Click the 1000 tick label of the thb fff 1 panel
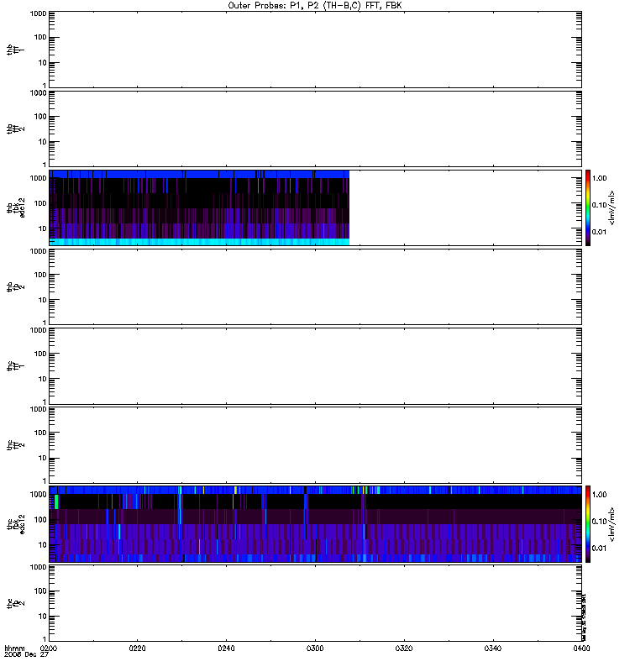The height and width of the screenshot is (672, 630). (38, 13)
